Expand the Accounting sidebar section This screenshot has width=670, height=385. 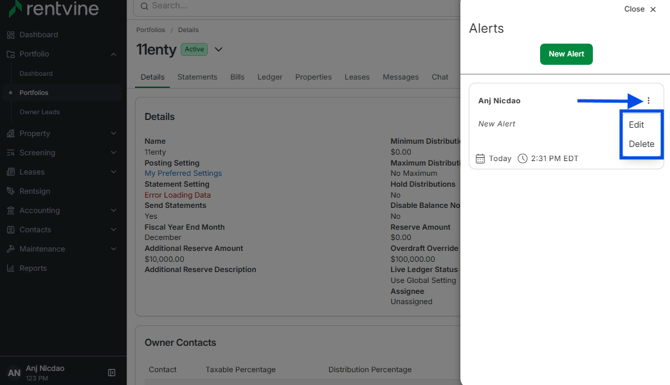tap(113, 210)
